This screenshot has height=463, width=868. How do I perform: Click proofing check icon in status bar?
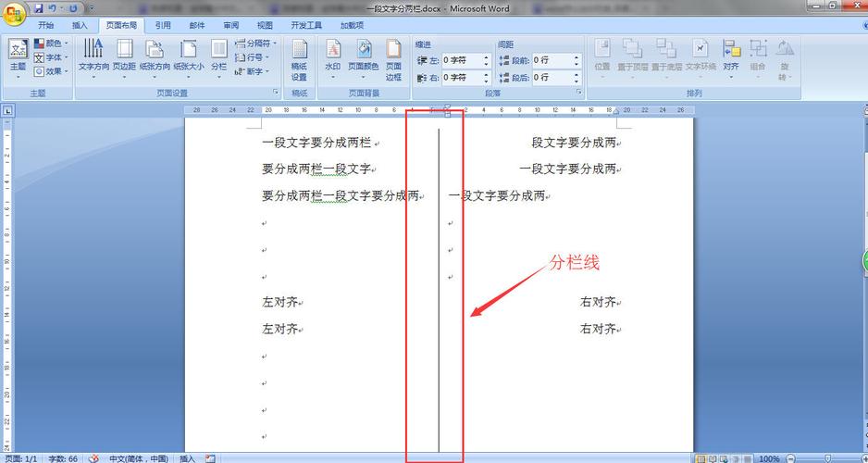point(94,458)
